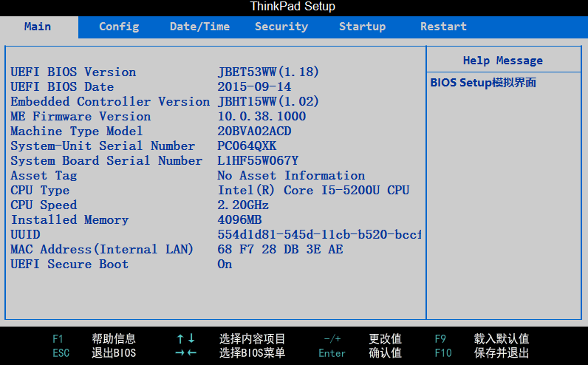Image resolution: width=588 pixels, height=365 pixels.
Task: Toggle the UEFI Secure Boot 'On' value
Action: click(x=225, y=264)
